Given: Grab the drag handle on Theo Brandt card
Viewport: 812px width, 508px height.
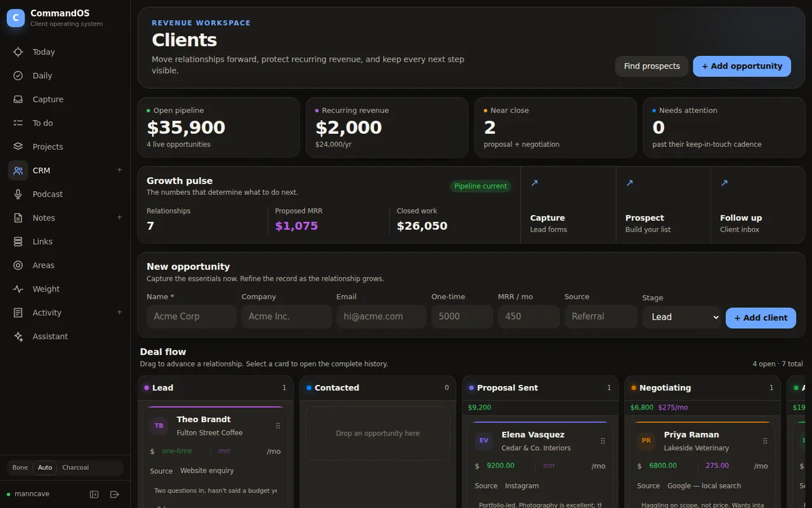Looking at the screenshot, I should (278, 426).
